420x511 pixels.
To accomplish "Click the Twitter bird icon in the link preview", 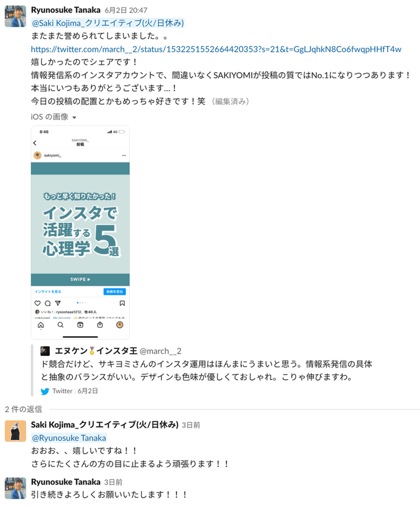I will [45, 391].
